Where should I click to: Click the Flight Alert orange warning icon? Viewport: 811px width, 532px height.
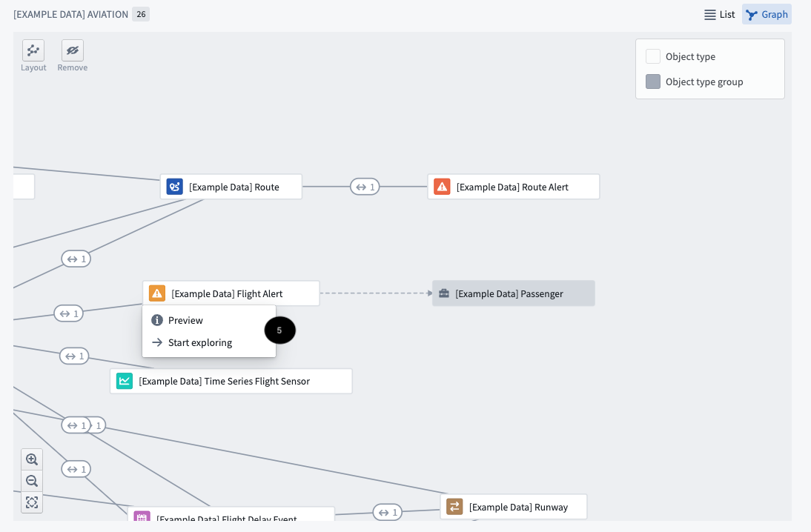(157, 293)
